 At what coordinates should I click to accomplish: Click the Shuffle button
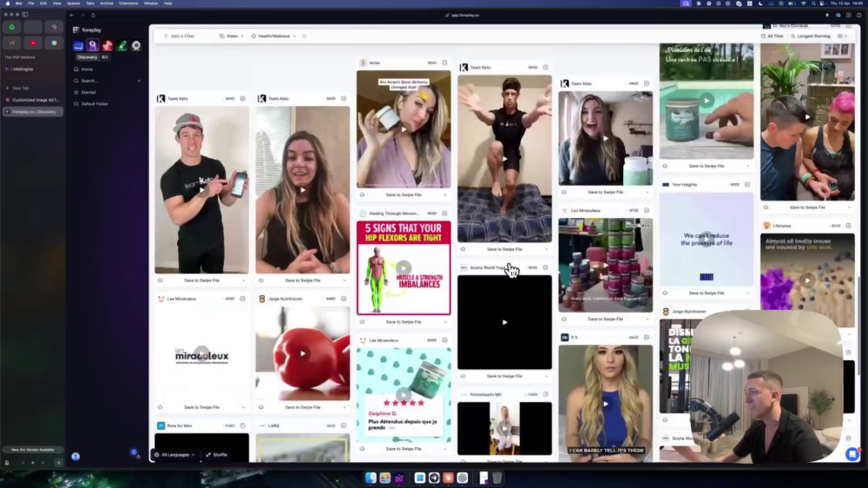[216, 455]
